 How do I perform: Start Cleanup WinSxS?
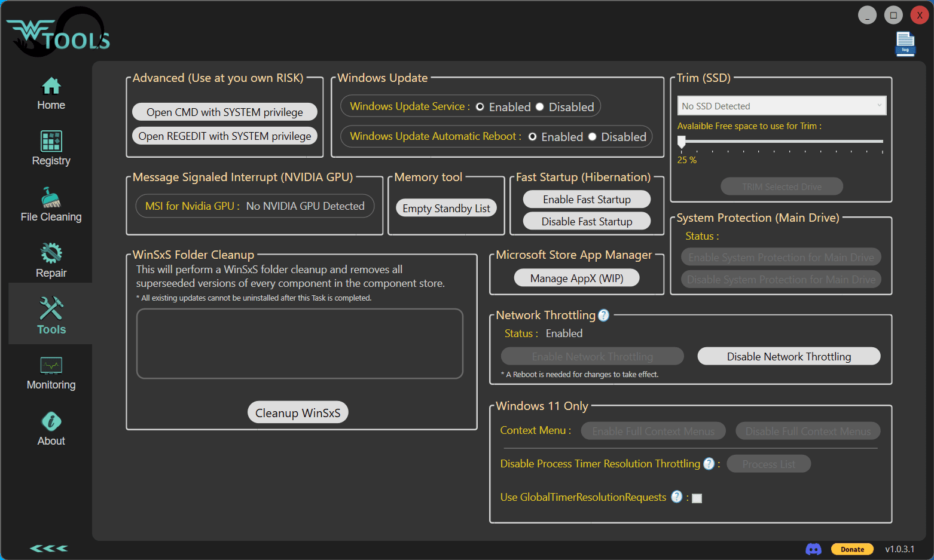pyautogui.click(x=298, y=412)
